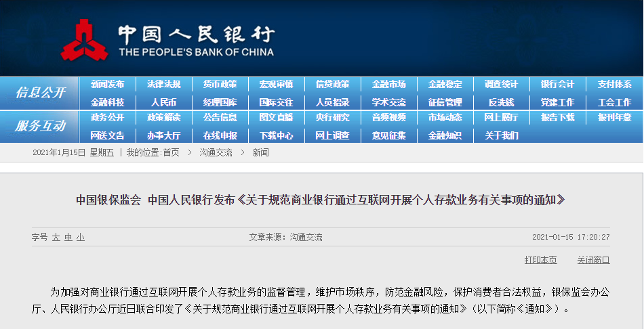Viewport: 644px width, 329px height.
Task: Open 网送文告
Action: (107, 135)
